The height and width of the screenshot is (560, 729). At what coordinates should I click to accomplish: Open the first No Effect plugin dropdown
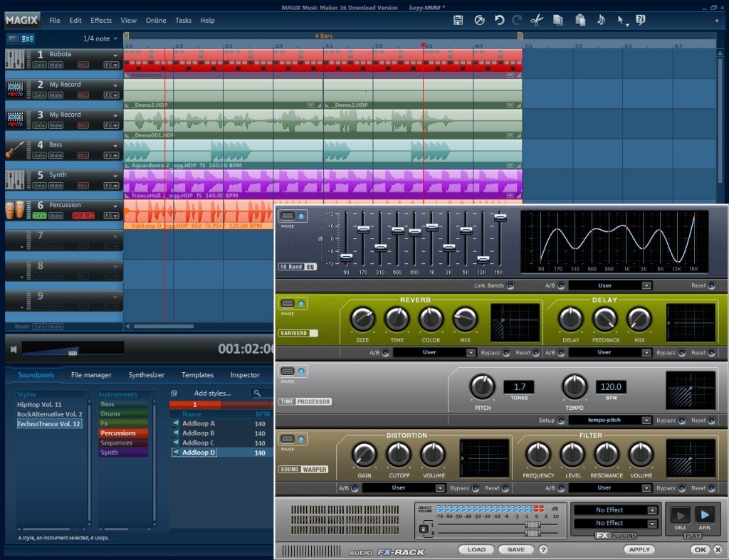615,509
